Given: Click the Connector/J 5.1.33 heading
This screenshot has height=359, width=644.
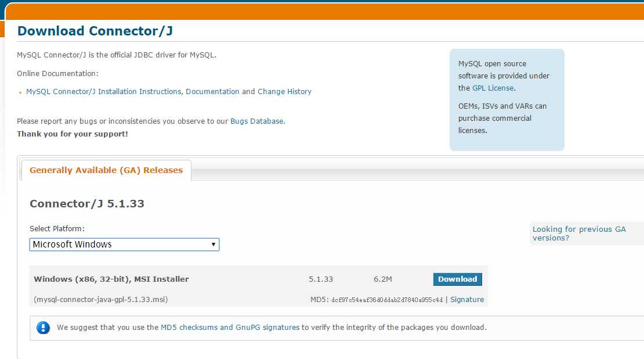Looking at the screenshot, I should (x=87, y=204).
